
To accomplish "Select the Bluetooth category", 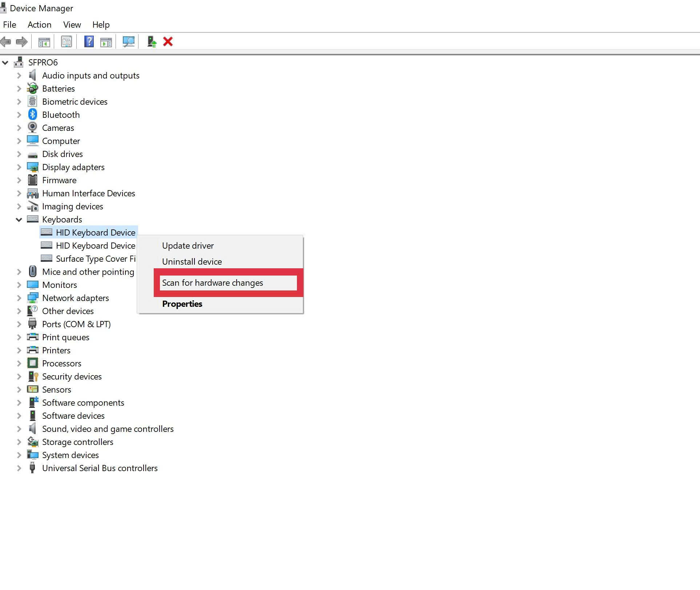I will click(x=61, y=115).
